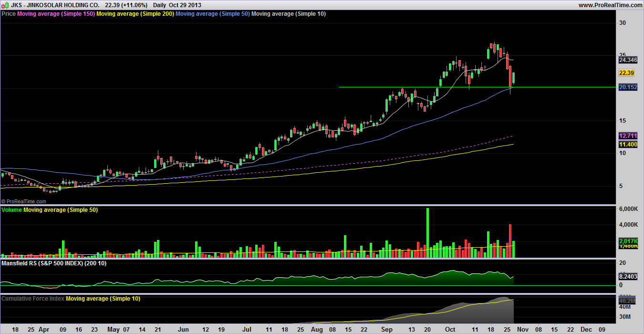Click the orange 22.39 current price tag

click(x=626, y=73)
